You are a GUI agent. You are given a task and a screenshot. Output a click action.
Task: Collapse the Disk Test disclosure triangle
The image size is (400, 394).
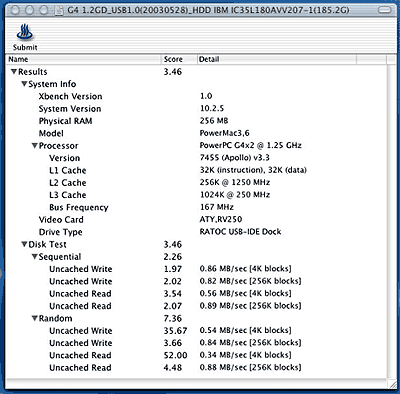[x=24, y=244]
